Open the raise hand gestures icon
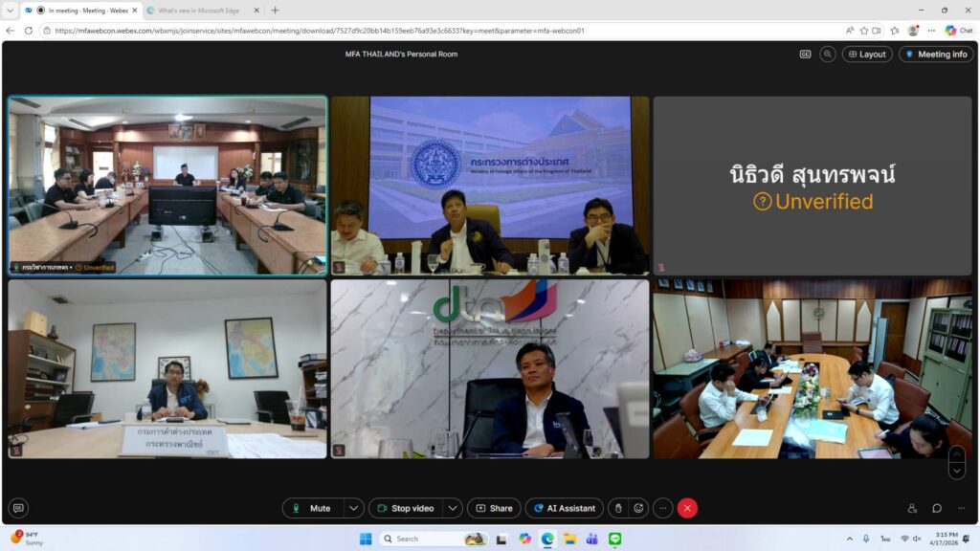The image size is (980, 551). tap(618, 509)
